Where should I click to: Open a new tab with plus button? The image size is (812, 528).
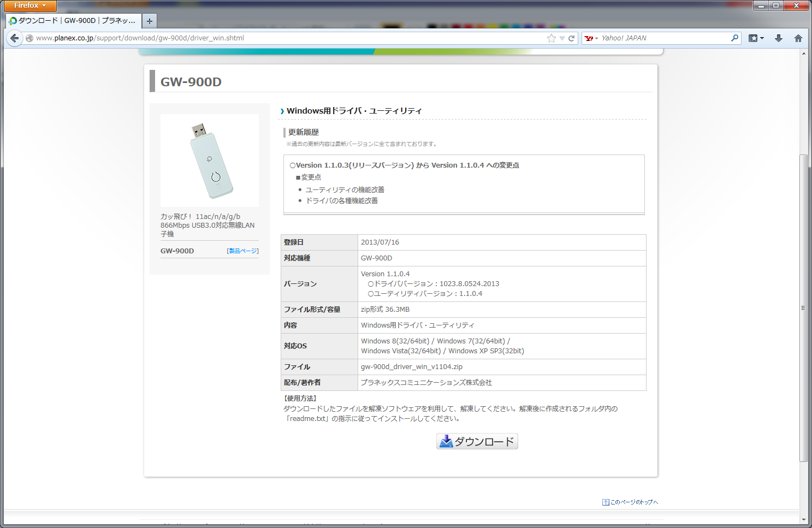pos(149,21)
